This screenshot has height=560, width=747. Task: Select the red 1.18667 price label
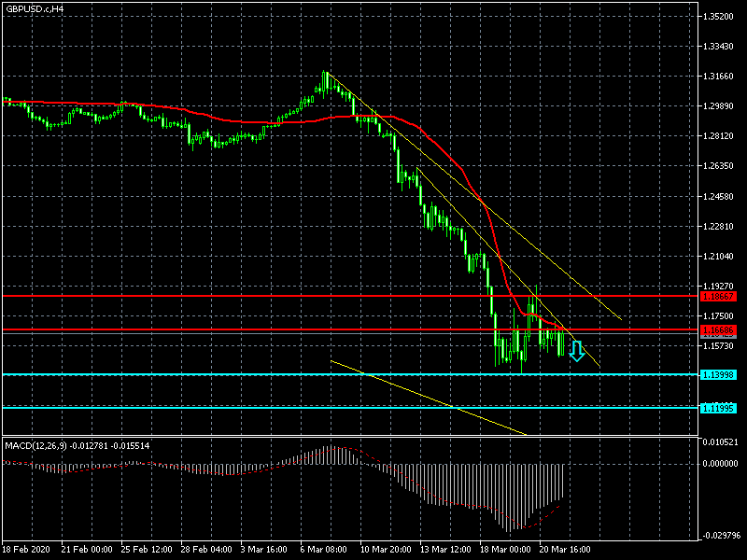719,296
